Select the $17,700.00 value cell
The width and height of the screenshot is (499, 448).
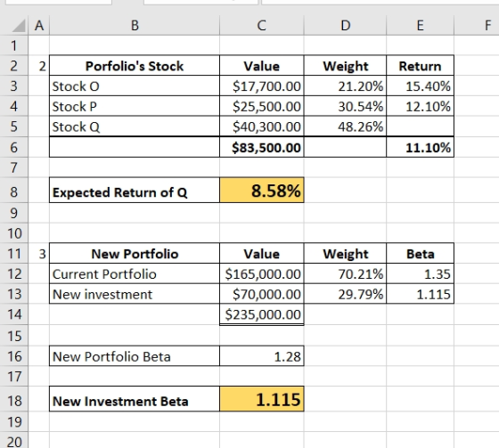pos(262,86)
